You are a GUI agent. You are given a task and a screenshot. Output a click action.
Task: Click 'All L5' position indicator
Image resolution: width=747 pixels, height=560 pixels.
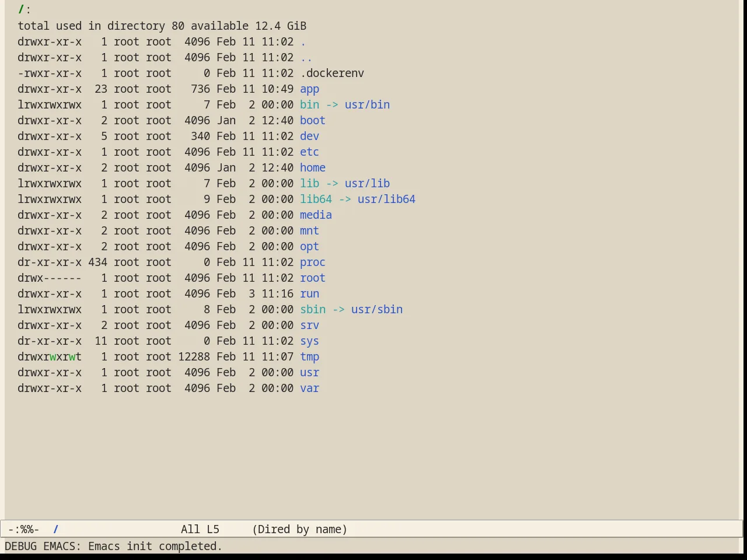(x=200, y=530)
